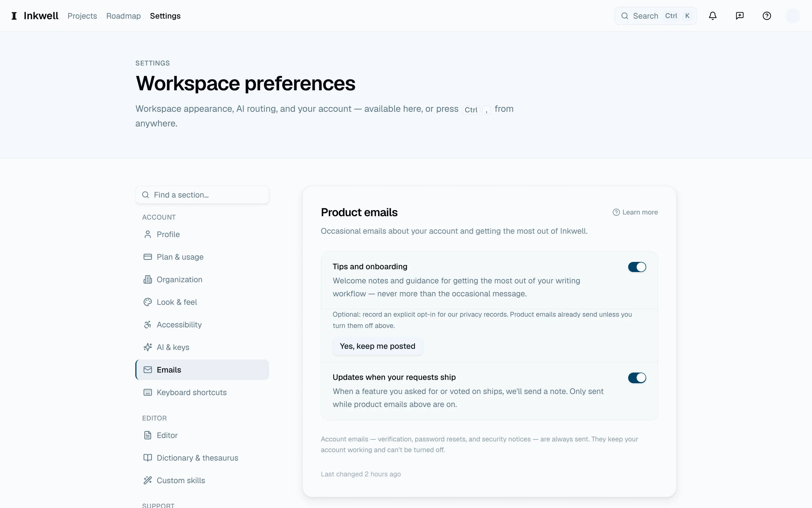Focus the Find a section field
Viewport: 812px width, 508px height.
pos(202,195)
